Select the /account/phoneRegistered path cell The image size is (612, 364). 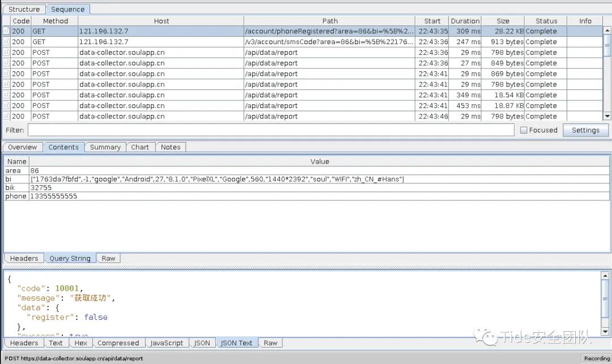coord(329,31)
